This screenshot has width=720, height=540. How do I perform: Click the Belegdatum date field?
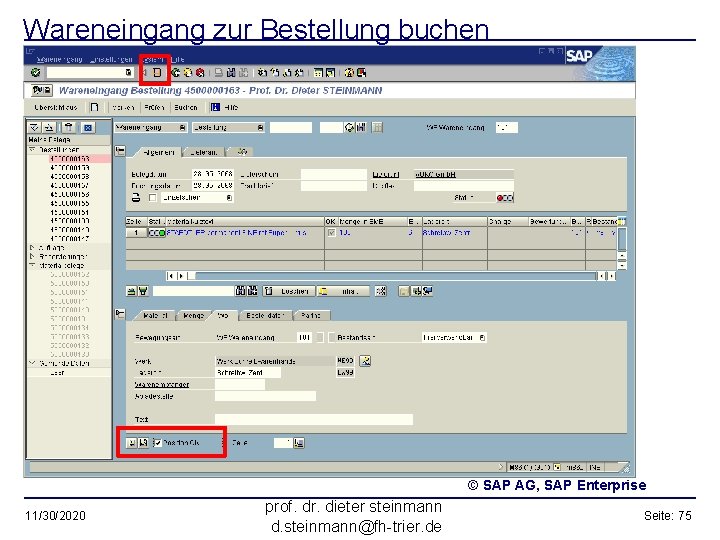point(213,174)
